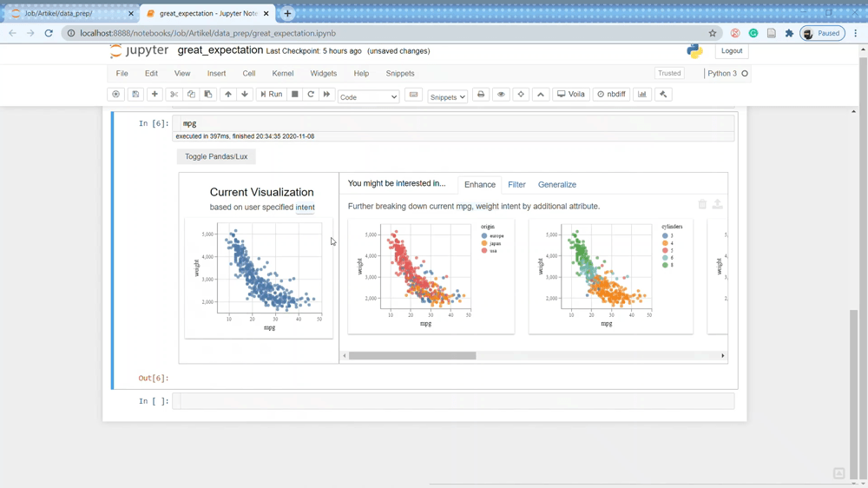
Task: Switch to the Generalize tab
Action: point(557,185)
